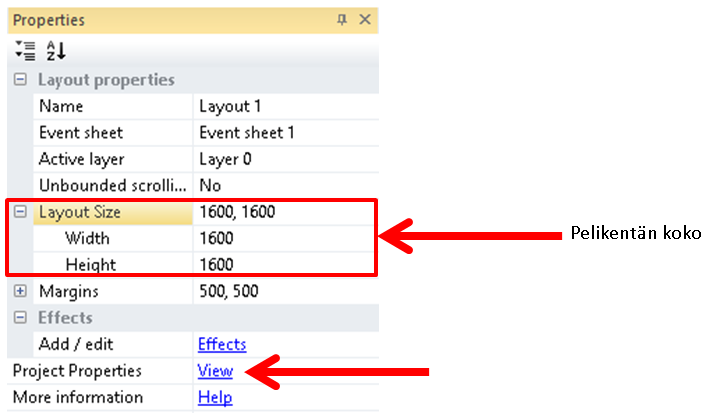Edit the Name field value Layout 1
Image resolution: width=708 pixels, height=413 pixels.
point(285,106)
